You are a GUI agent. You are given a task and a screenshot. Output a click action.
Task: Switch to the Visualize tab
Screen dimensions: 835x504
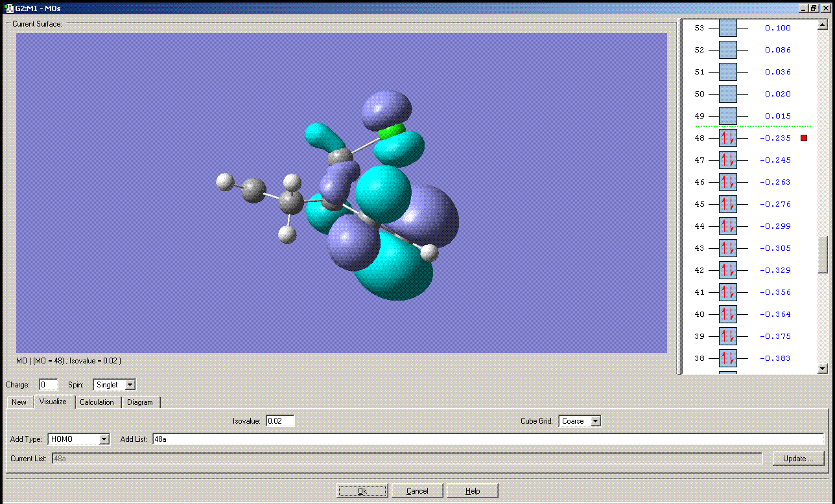[53, 402]
